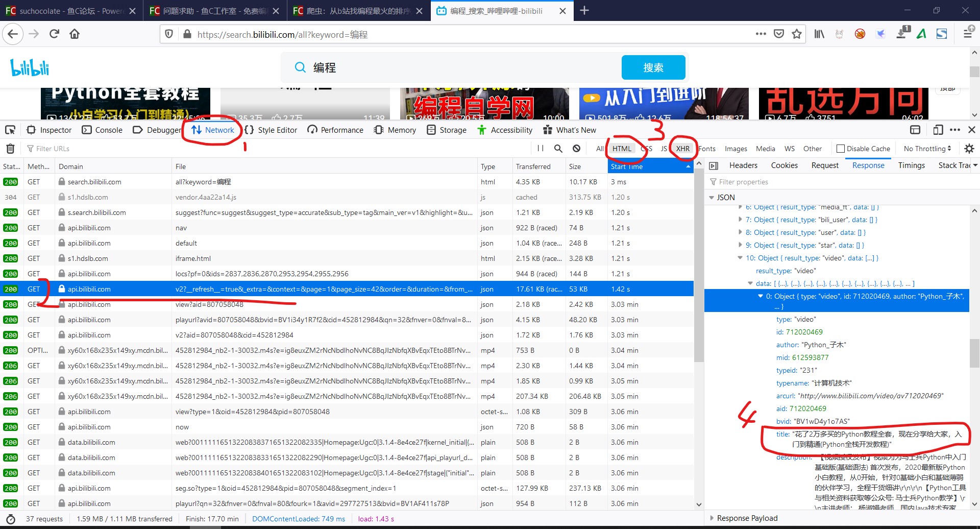Open the Style Editor tab
Image resolution: width=980 pixels, height=529 pixels.
271,130
